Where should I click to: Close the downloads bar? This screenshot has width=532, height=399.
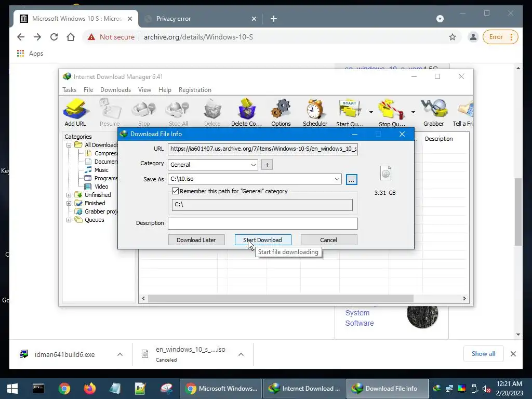tap(513, 354)
